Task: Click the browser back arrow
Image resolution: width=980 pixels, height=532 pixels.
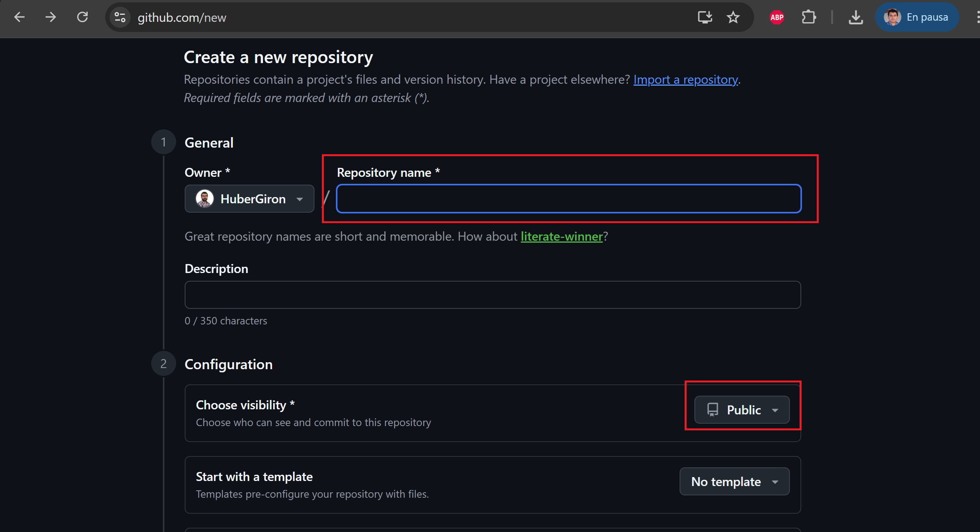Action: pyautogui.click(x=19, y=17)
